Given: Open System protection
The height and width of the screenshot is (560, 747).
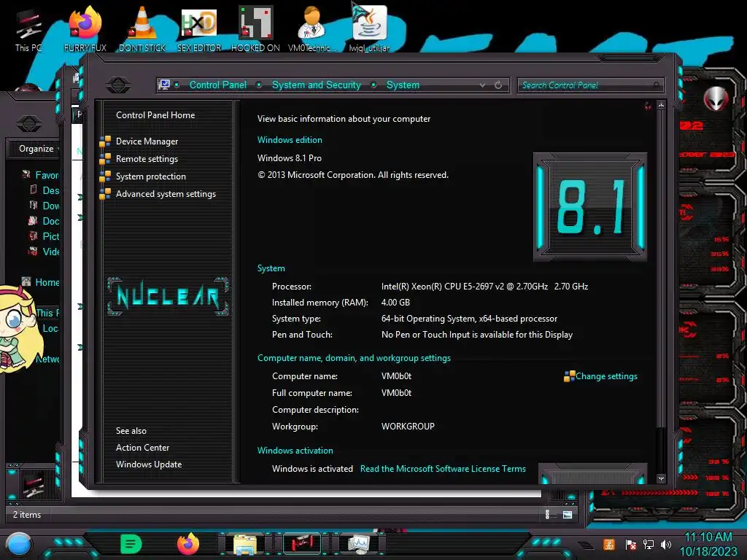Looking at the screenshot, I should pyautogui.click(x=150, y=176).
